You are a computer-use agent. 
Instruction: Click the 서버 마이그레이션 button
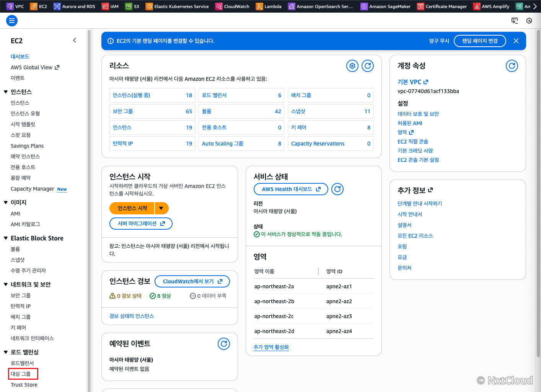click(141, 224)
